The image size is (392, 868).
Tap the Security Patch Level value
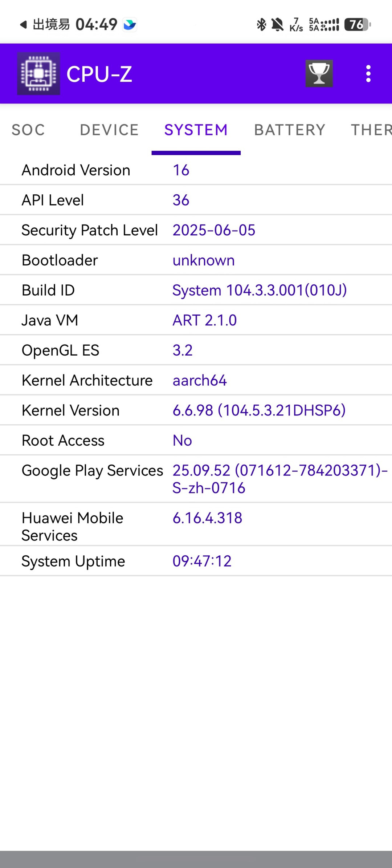tap(214, 230)
